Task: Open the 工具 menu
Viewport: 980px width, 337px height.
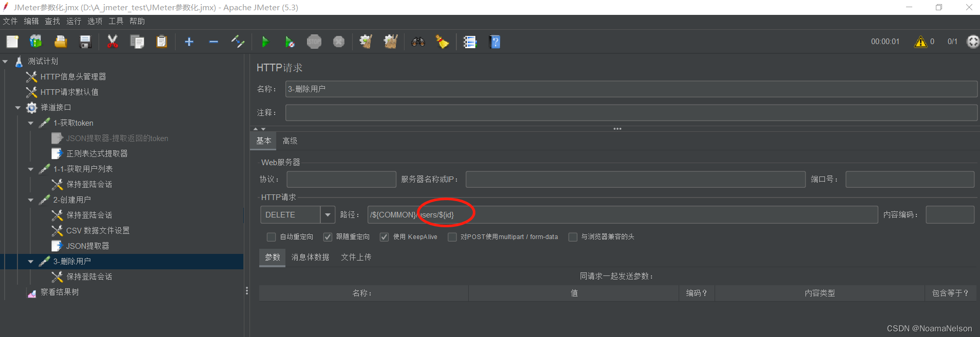Action: coord(116,21)
